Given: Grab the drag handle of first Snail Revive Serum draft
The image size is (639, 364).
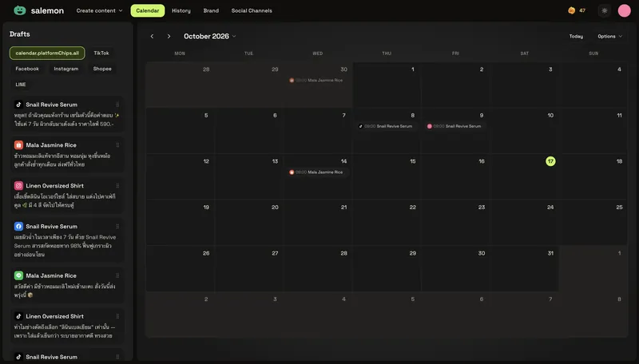Looking at the screenshot, I should click(x=117, y=105).
